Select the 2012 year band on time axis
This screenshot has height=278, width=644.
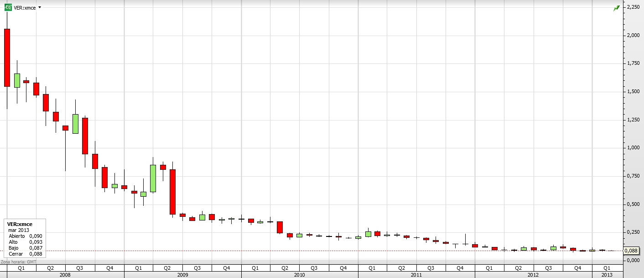coord(533,275)
